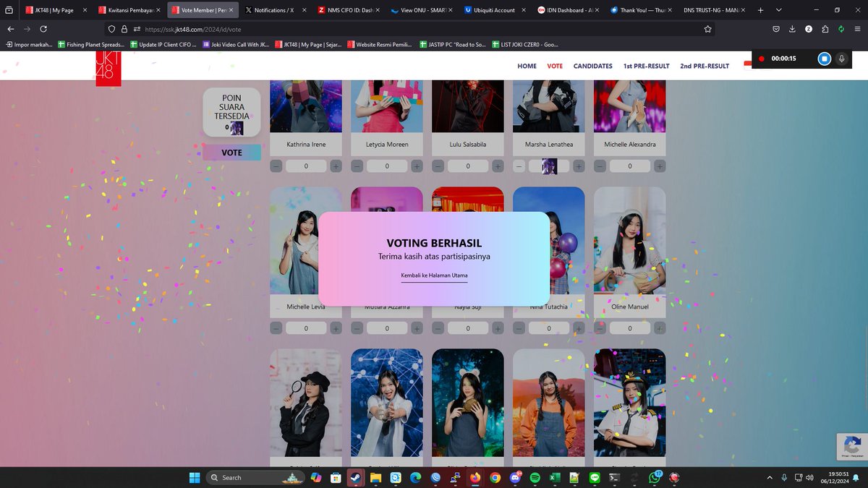Click Oline Manuel's candidate photo

click(x=629, y=241)
